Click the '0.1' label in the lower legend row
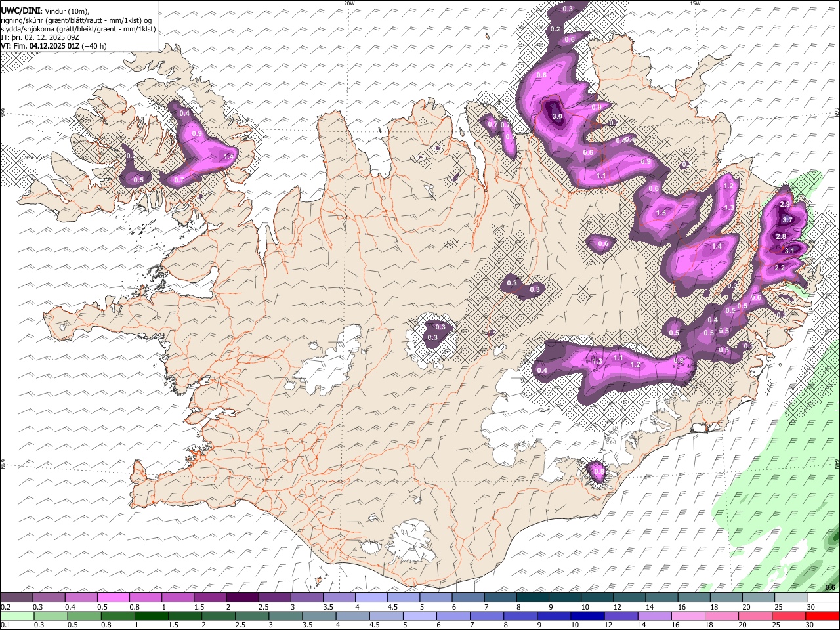 click(6, 625)
